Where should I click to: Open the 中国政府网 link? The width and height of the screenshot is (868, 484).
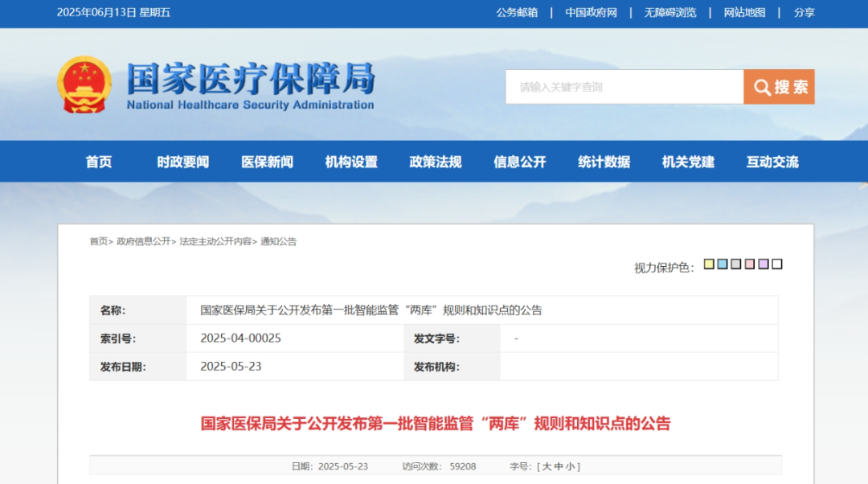591,13
